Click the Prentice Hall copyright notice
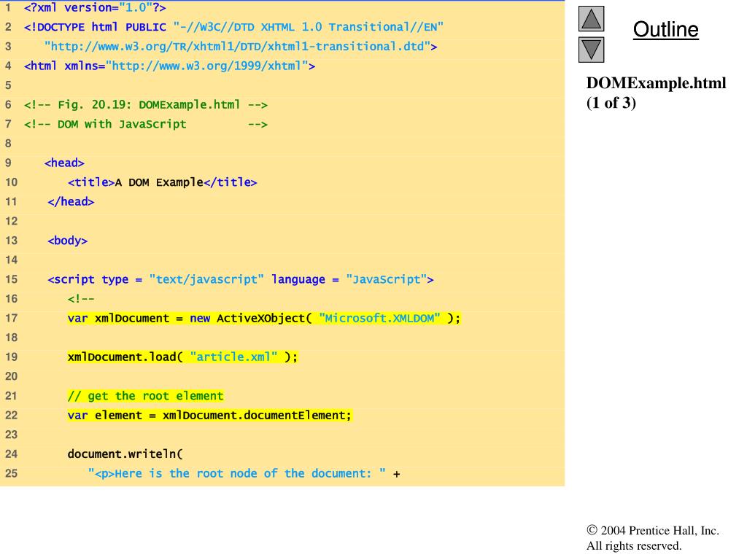 (x=653, y=538)
